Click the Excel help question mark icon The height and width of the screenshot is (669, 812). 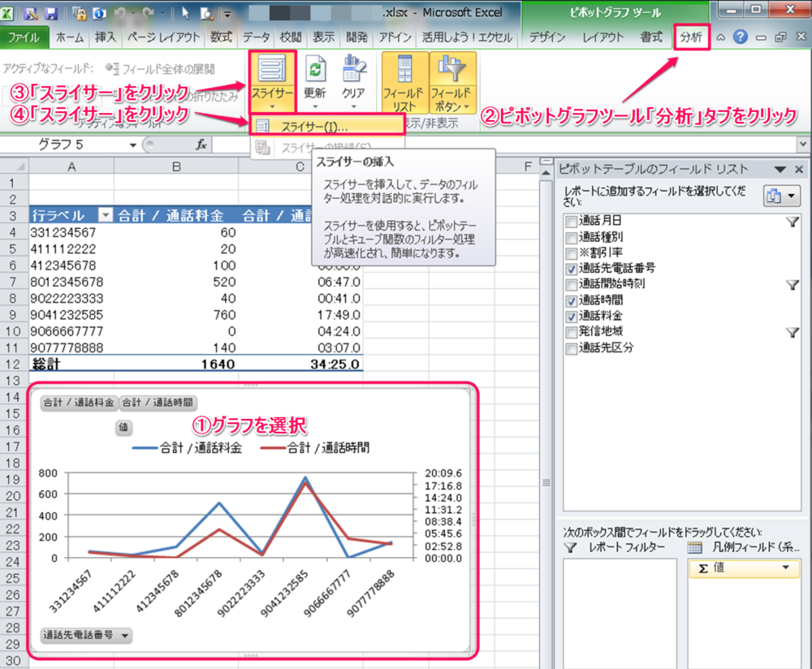(x=740, y=37)
